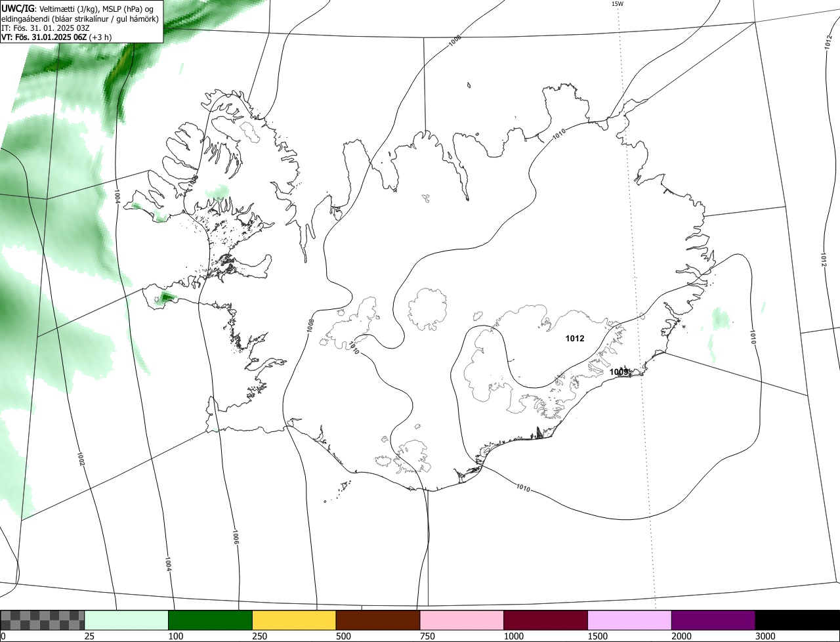Click the "1500" legend value
Screen dimensions: 840x642
(597, 636)
